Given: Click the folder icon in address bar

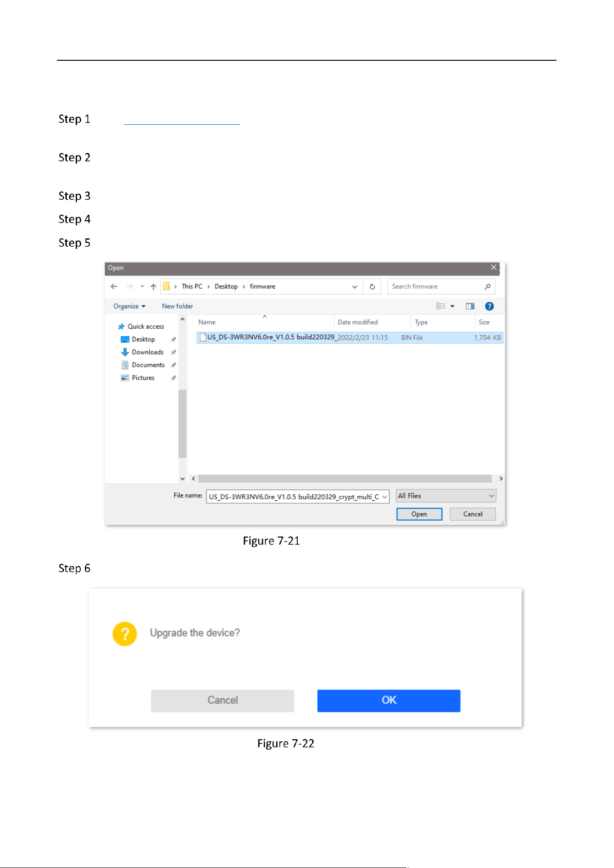Looking at the screenshot, I should click(166, 287).
